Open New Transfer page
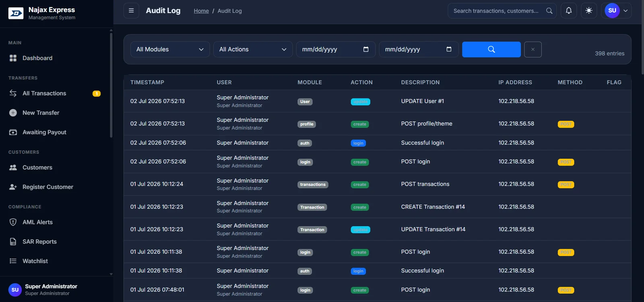This screenshot has height=302, width=644. (x=56, y=113)
